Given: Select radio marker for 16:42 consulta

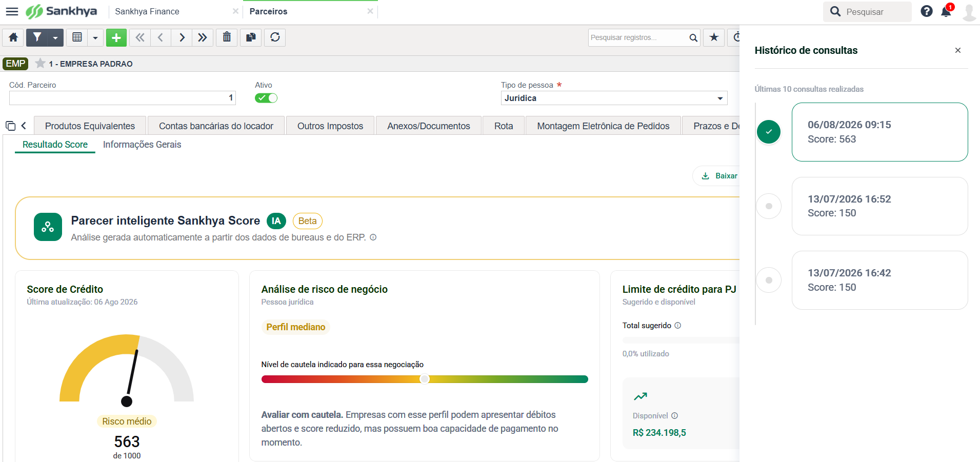Looking at the screenshot, I should point(769,280).
